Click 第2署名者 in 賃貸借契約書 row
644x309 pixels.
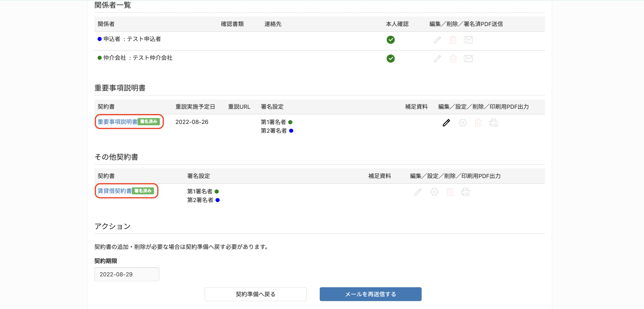tap(200, 200)
